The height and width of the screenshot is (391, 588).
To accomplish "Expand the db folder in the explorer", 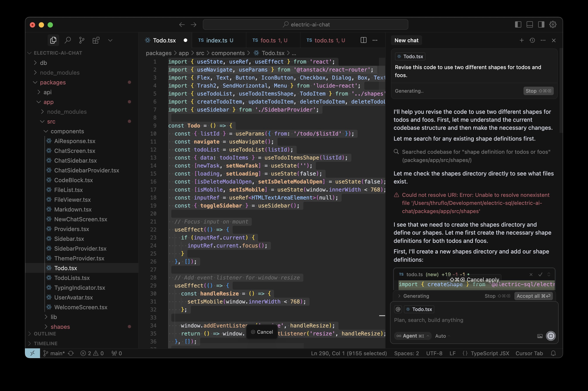I will tap(43, 63).
